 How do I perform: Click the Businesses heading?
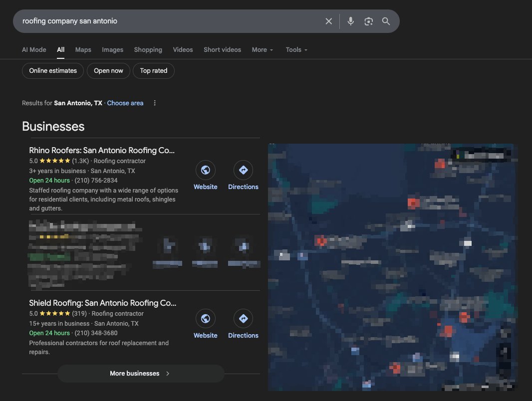[53, 126]
